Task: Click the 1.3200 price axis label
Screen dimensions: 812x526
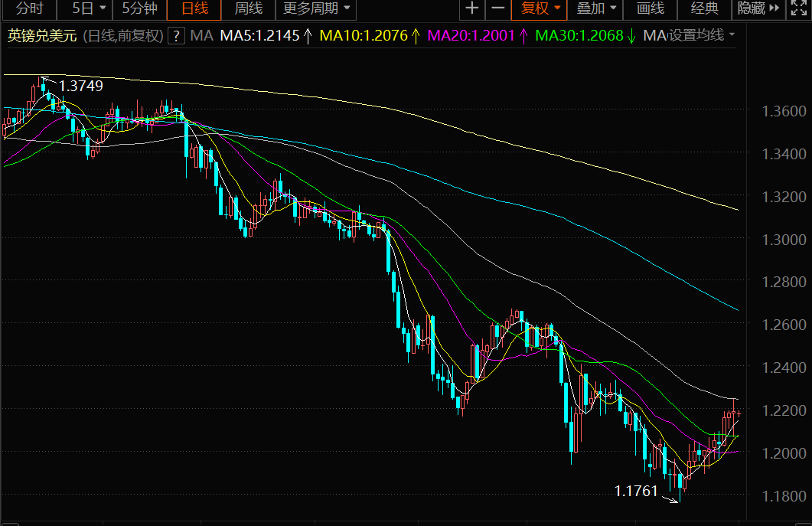Action: 784,197
